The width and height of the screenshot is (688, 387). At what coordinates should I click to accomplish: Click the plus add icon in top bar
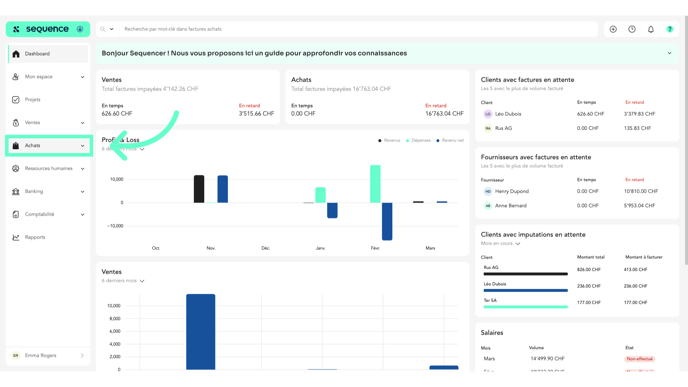(x=613, y=29)
